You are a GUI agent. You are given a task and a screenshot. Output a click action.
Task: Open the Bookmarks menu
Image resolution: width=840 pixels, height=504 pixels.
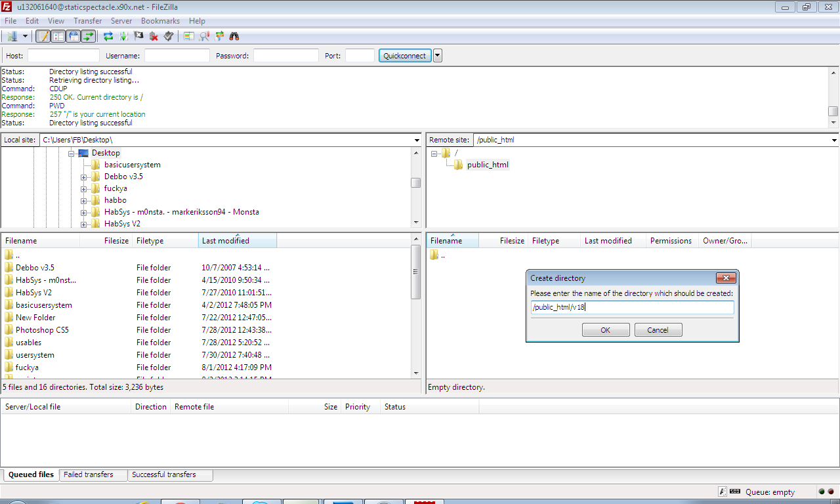click(160, 21)
